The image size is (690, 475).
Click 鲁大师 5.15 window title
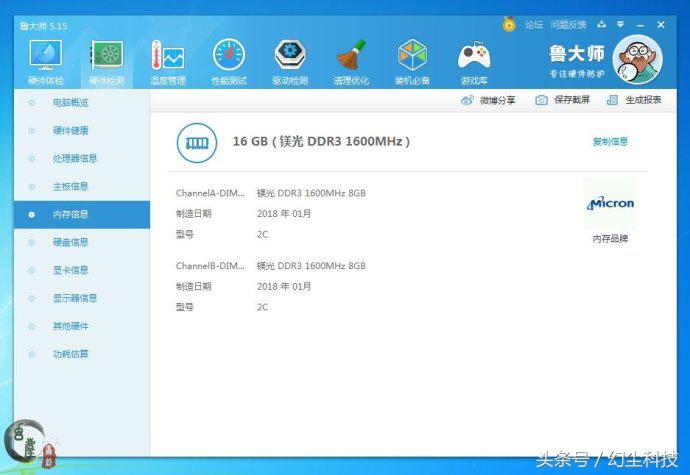click(x=43, y=26)
